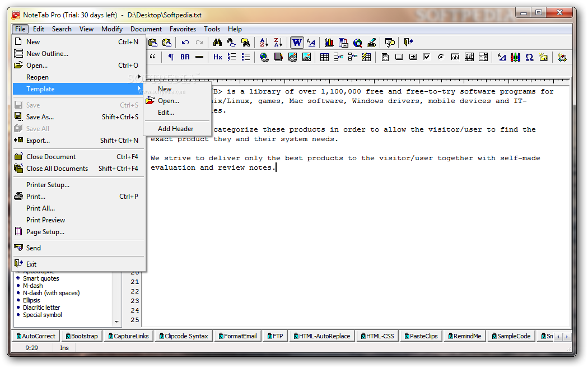Insert blockquote with quote-mark icon
Screen dimensions: 588x368
coord(153,57)
